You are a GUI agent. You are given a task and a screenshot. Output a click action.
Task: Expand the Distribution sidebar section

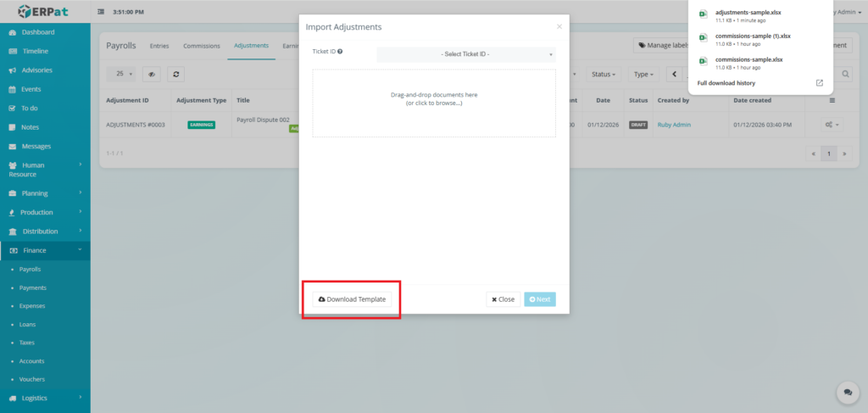tap(45, 232)
